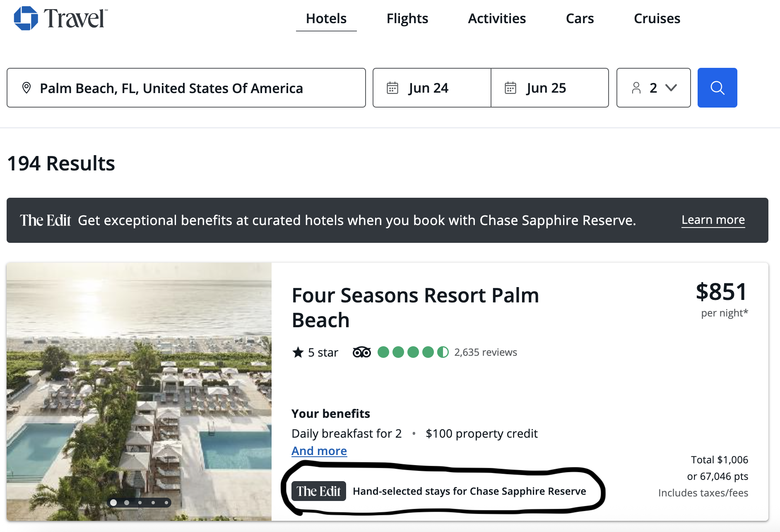Click the guest person icon

[x=636, y=88]
